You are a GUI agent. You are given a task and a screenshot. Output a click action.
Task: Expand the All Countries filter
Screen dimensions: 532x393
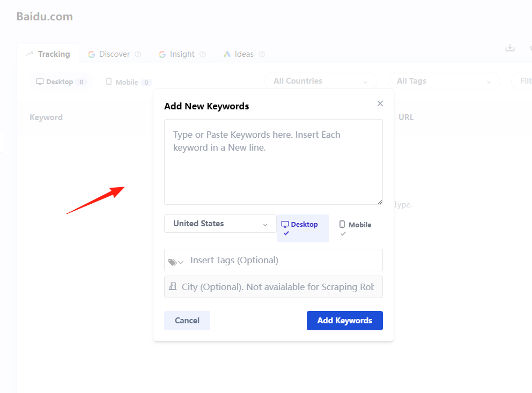pos(320,81)
